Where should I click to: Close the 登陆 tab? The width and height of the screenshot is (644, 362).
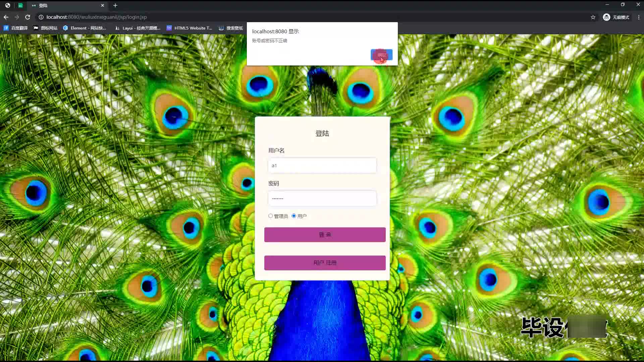pyautogui.click(x=103, y=5)
